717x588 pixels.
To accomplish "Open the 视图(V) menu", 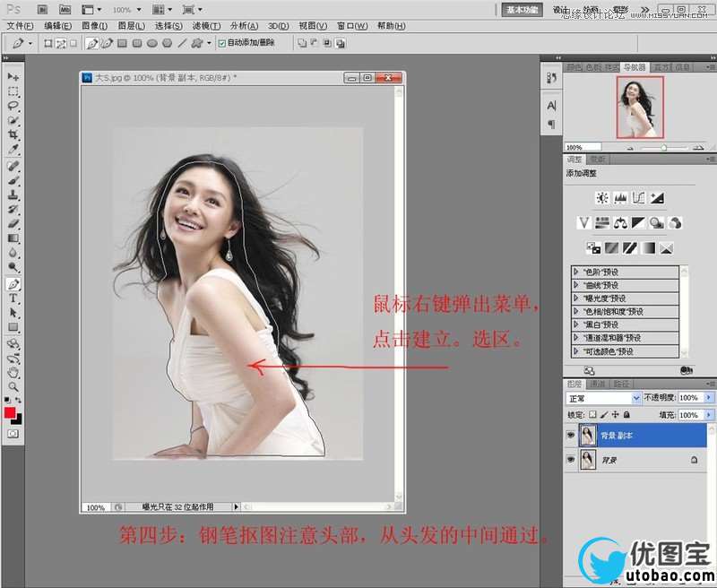I will point(313,26).
